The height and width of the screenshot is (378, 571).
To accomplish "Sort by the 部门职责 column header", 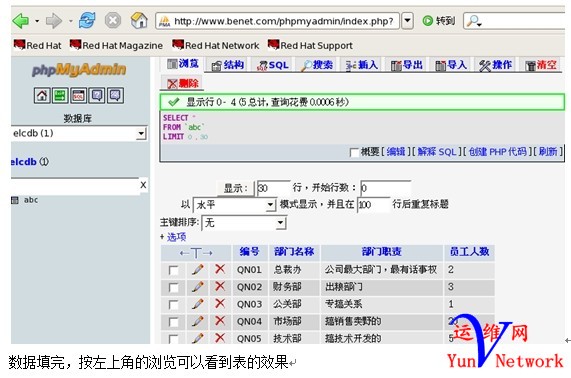I will tap(381, 252).
